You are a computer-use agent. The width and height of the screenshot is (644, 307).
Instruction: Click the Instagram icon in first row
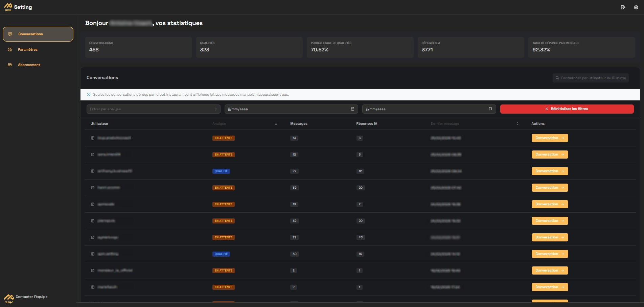[93, 138]
